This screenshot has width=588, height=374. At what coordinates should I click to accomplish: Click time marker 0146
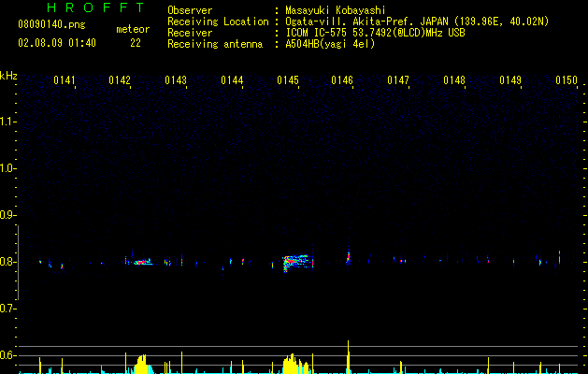(342, 80)
